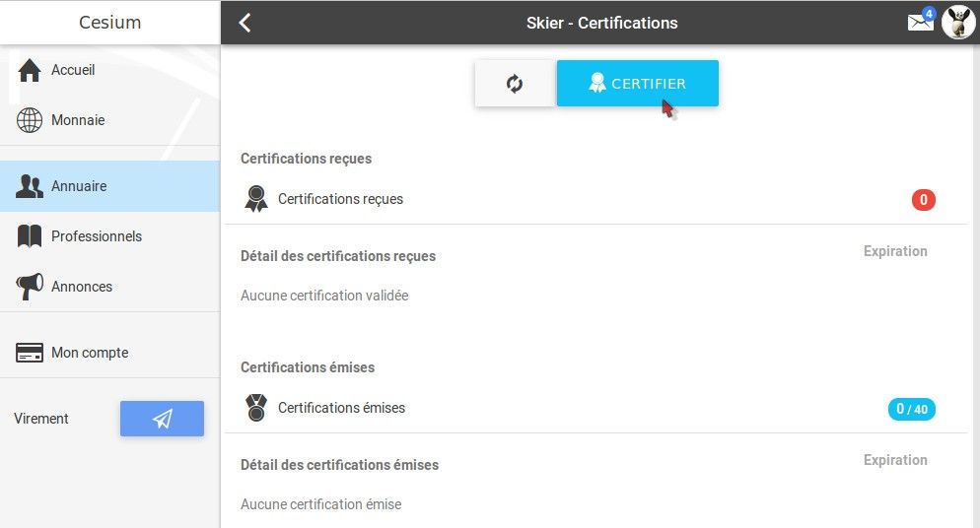Click the Cesium title in the sidebar
Screen dimensions: 980x528
[110, 22]
